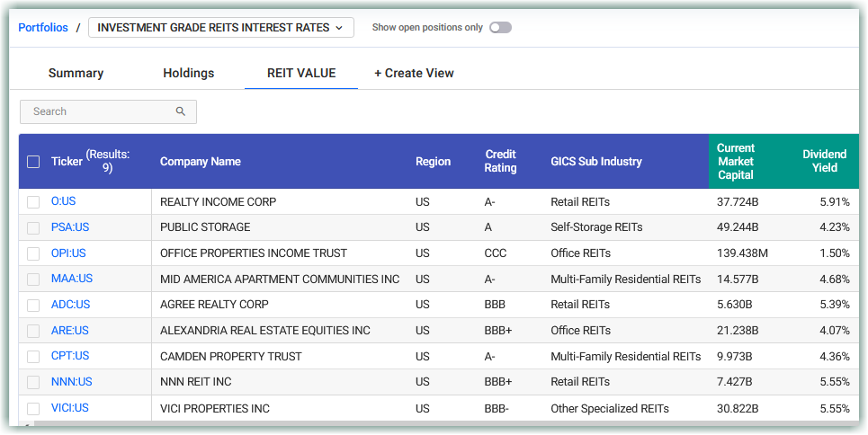
Task: Select MID AMERICA APARTMENT COMMUNITIES INC cell
Action: 280,279
